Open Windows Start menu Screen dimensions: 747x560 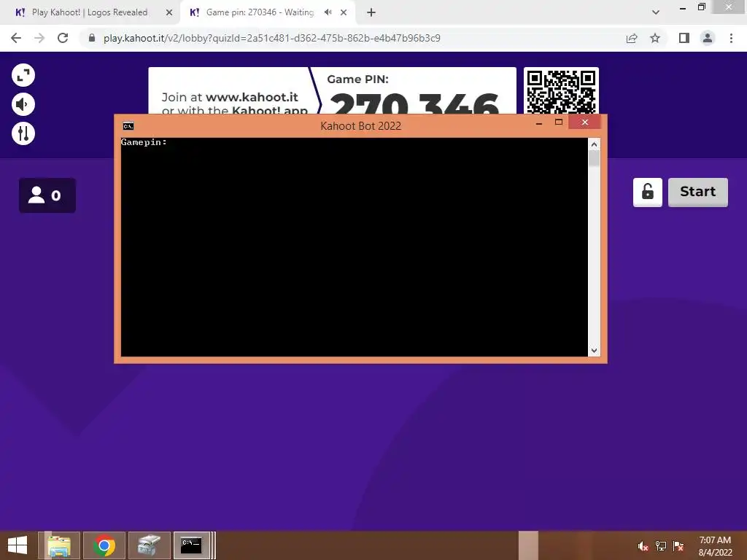(18, 545)
